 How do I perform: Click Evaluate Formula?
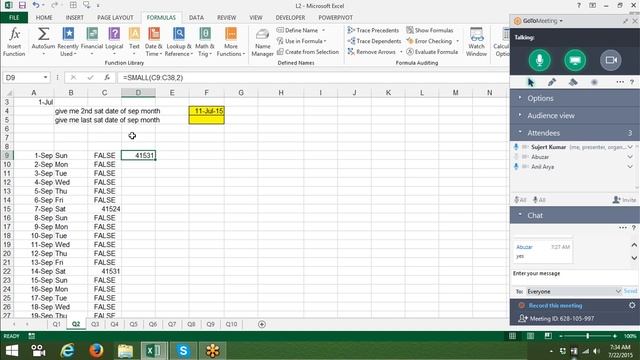(x=432, y=52)
